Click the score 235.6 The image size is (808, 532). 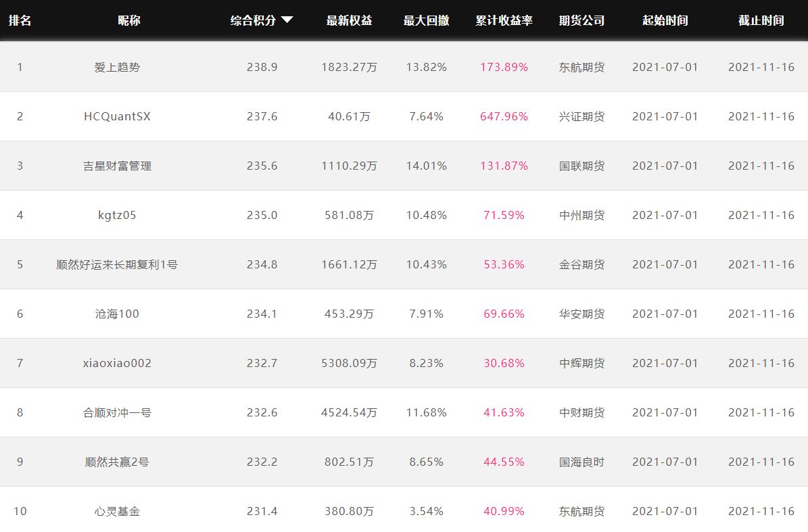[x=262, y=166]
